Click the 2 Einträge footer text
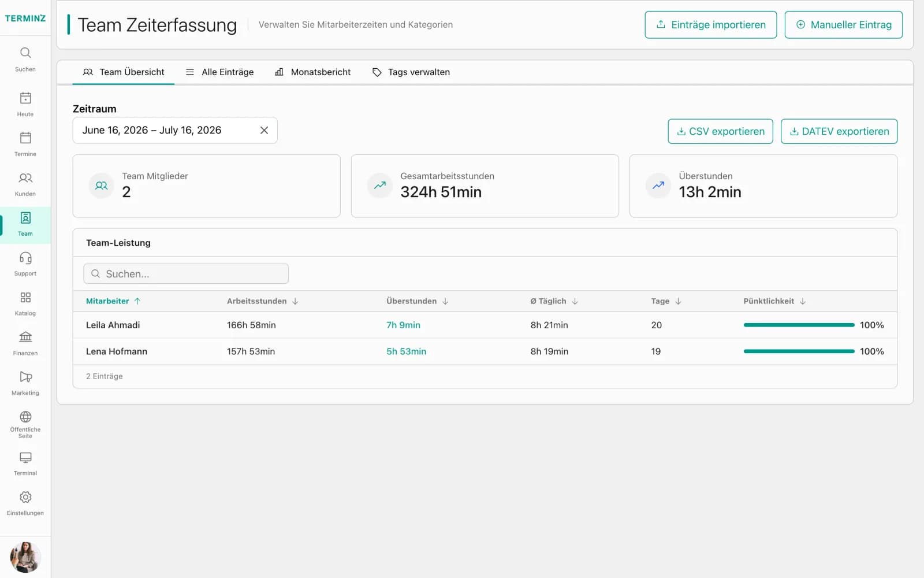 point(105,376)
